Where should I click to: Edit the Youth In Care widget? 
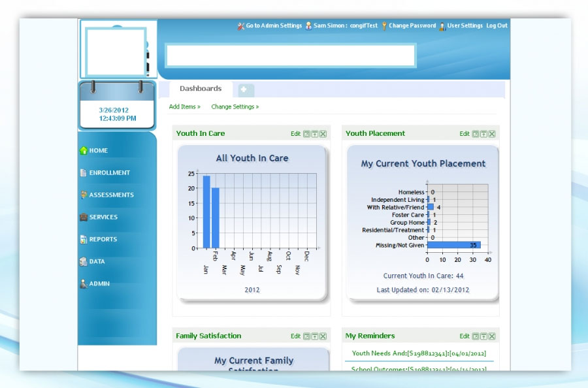pyautogui.click(x=295, y=134)
